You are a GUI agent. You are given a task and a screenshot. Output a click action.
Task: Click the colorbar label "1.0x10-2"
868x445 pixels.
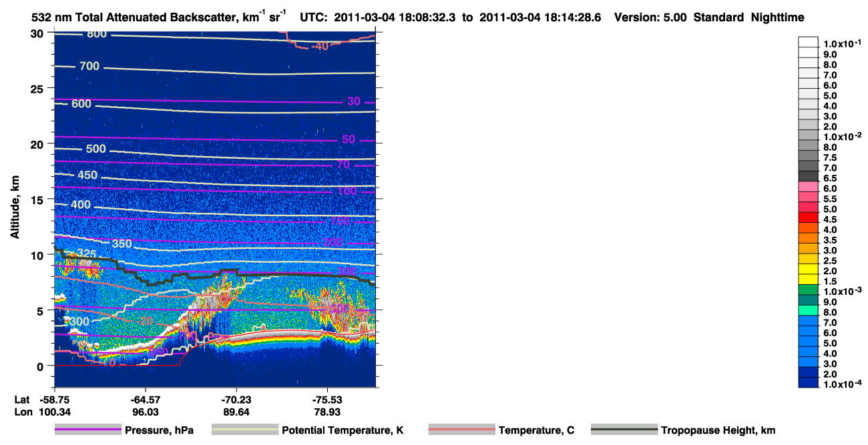click(842, 136)
